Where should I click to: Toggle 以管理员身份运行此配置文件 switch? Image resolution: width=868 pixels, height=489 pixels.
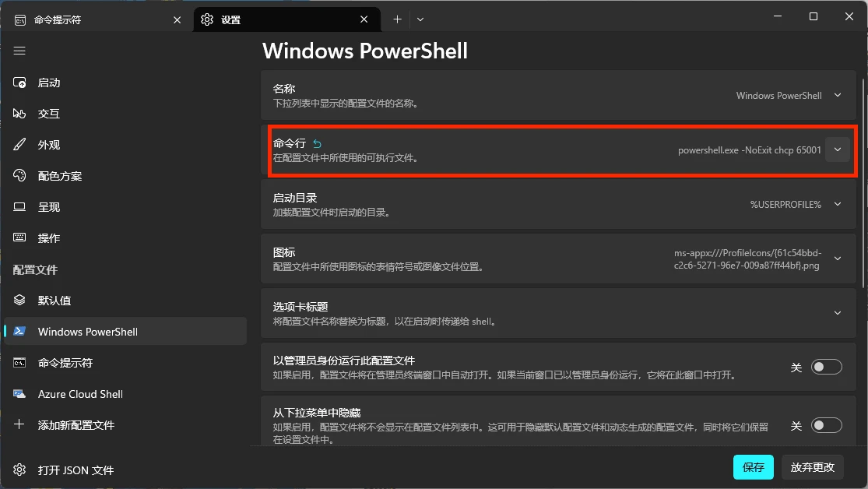(826, 367)
